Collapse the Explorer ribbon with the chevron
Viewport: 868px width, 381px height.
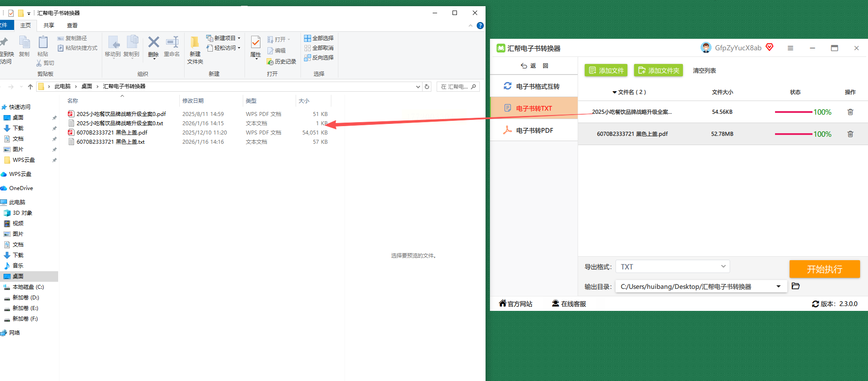(x=471, y=26)
